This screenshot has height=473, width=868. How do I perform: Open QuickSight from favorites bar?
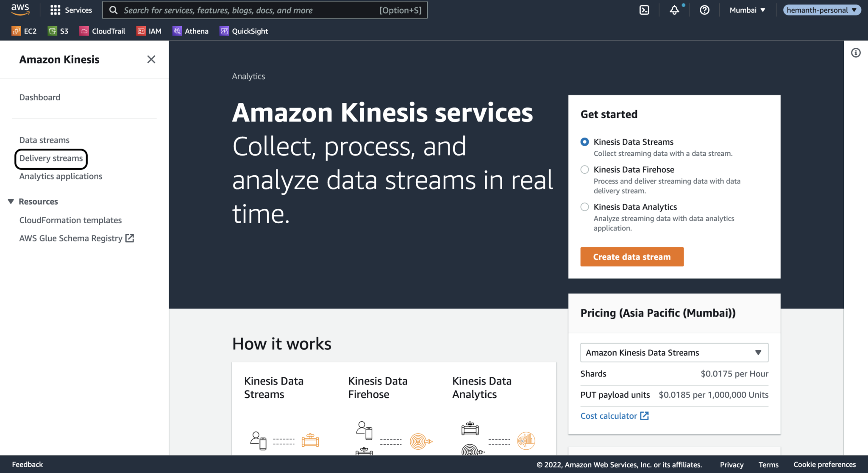243,30
